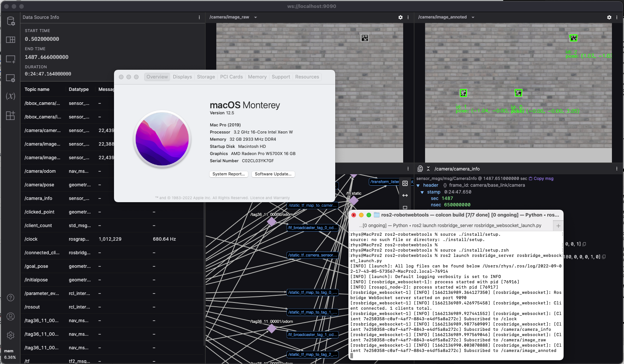Select the /static_tf_map_to_tag_0 node
Image resolution: width=624 pixels, height=364 pixels.
click(313, 292)
